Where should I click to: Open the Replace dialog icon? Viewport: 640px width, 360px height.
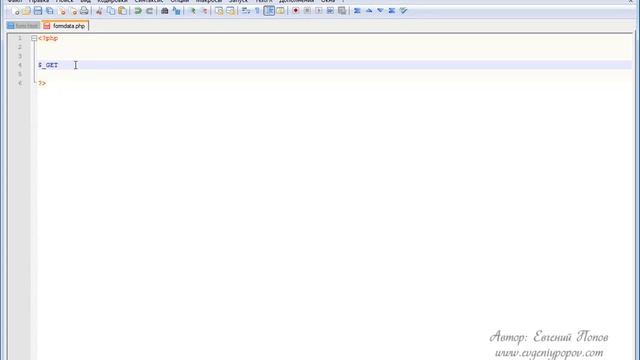(176, 11)
